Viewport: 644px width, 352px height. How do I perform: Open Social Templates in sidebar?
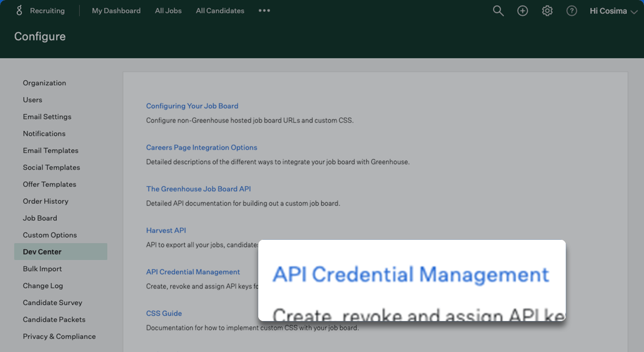click(x=52, y=168)
